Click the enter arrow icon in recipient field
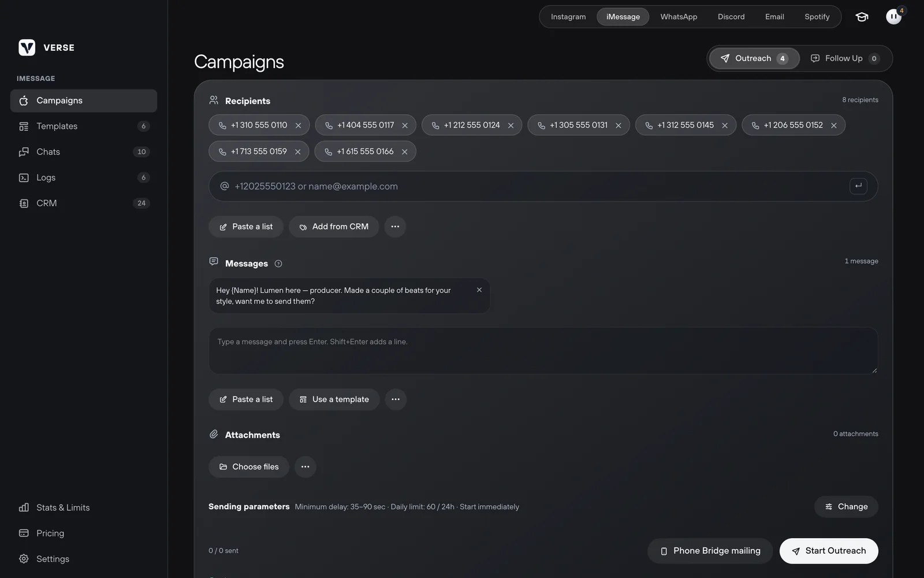924x578 pixels. [858, 186]
